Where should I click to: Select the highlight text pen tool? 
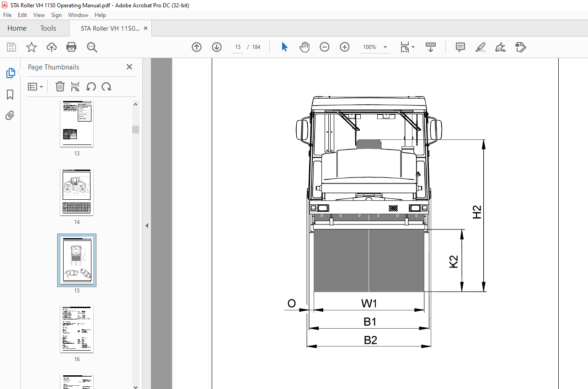[x=480, y=47]
